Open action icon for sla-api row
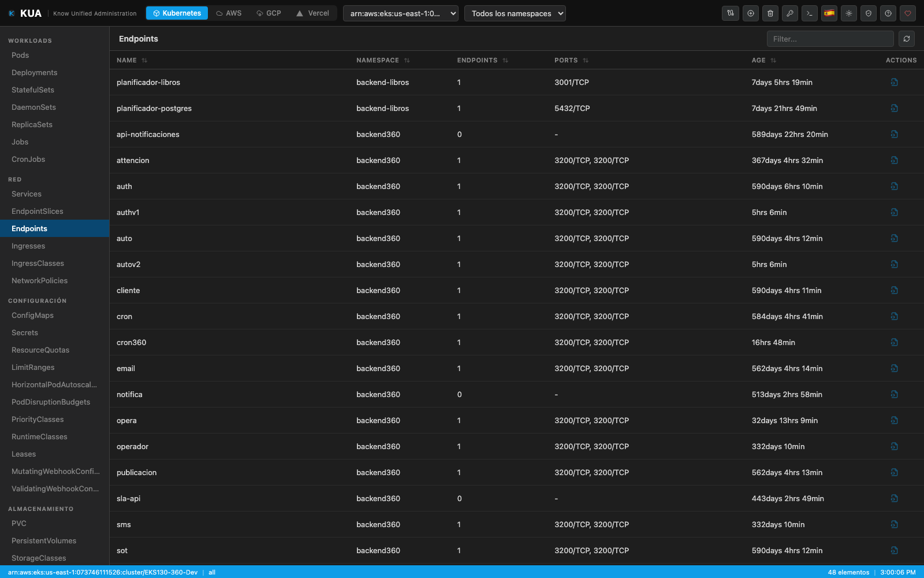The image size is (924, 578). tap(894, 498)
